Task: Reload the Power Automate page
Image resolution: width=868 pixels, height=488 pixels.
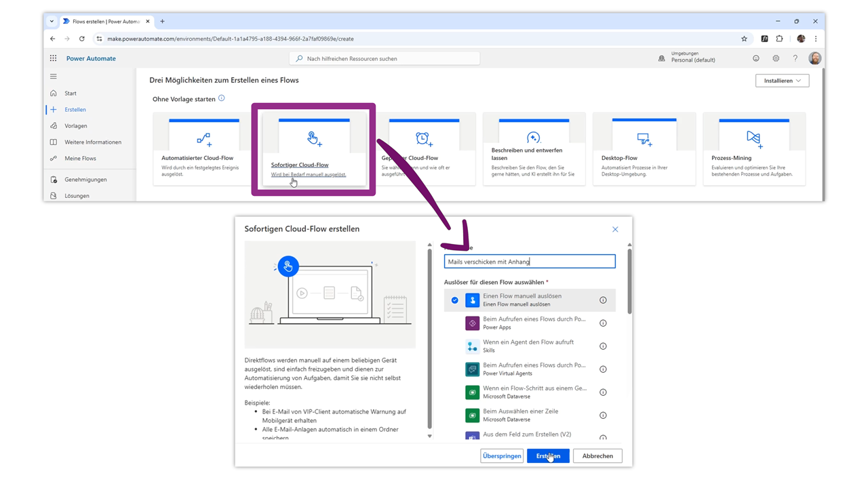Action: [x=82, y=39]
